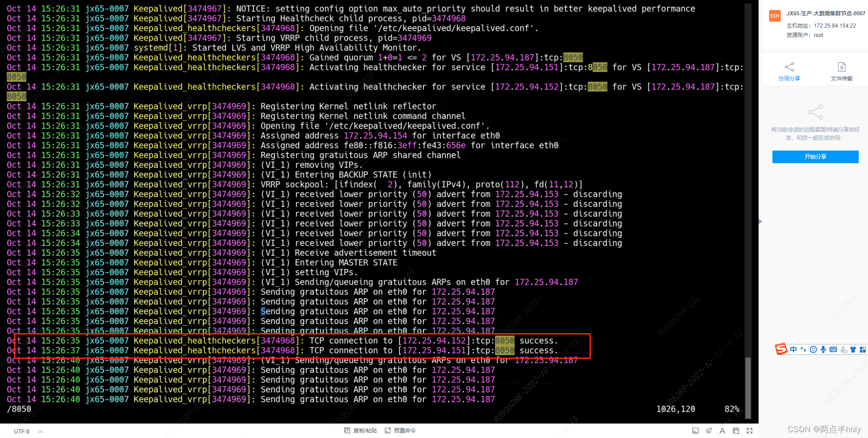The height and width of the screenshot is (438, 868).
Task: Toggle Chinese/English mode 中 in Sogou bar
Action: (x=793, y=349)
